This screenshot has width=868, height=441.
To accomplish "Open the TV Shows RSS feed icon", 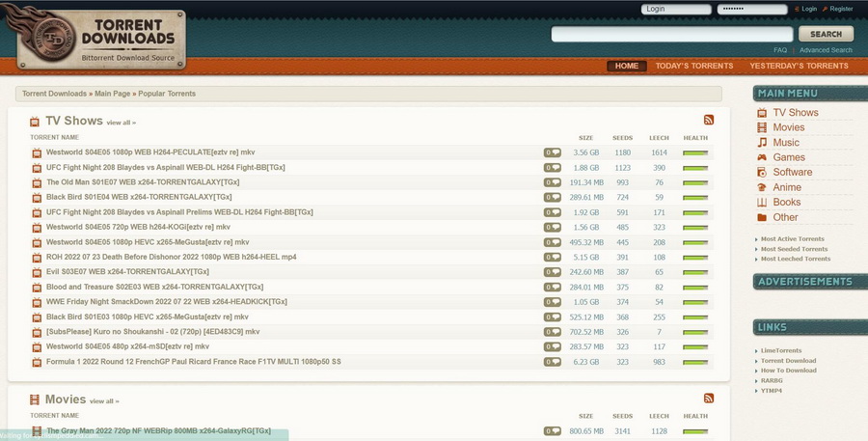I will 709,120.
